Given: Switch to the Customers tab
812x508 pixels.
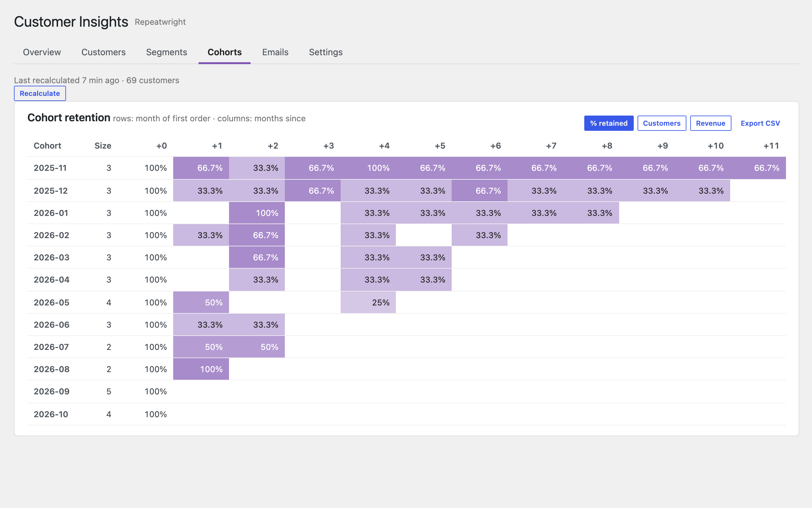Looking at the screenshot, I should coord(103,52).
